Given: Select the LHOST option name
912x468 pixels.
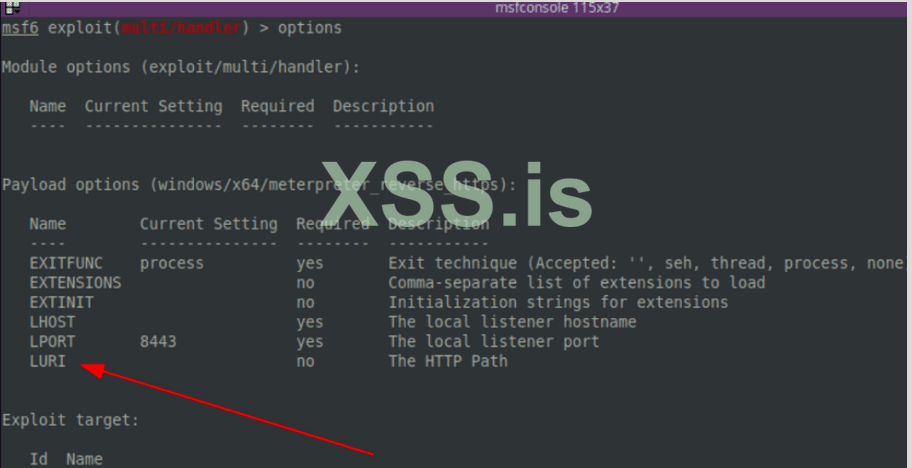Looking at the screenshot, I should point(52,322).
